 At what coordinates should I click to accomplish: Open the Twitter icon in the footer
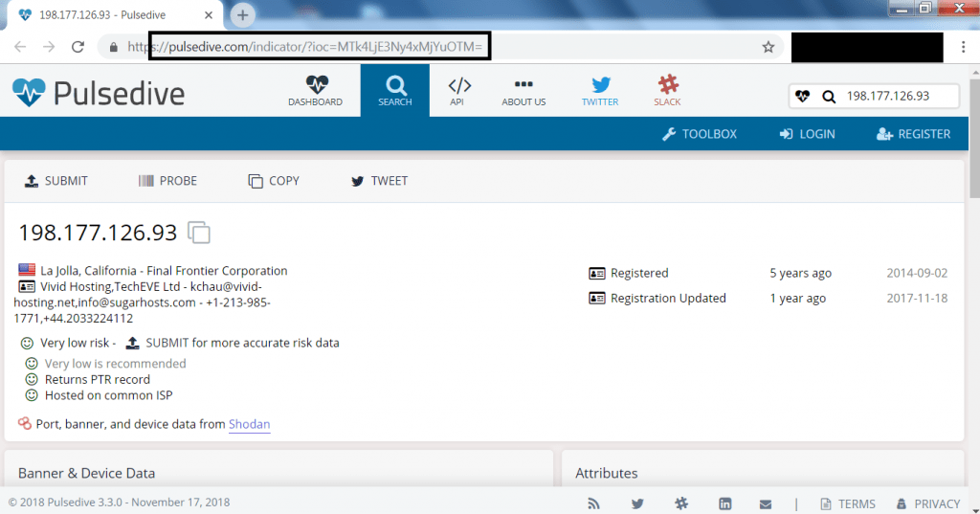(x=637, y=503)
